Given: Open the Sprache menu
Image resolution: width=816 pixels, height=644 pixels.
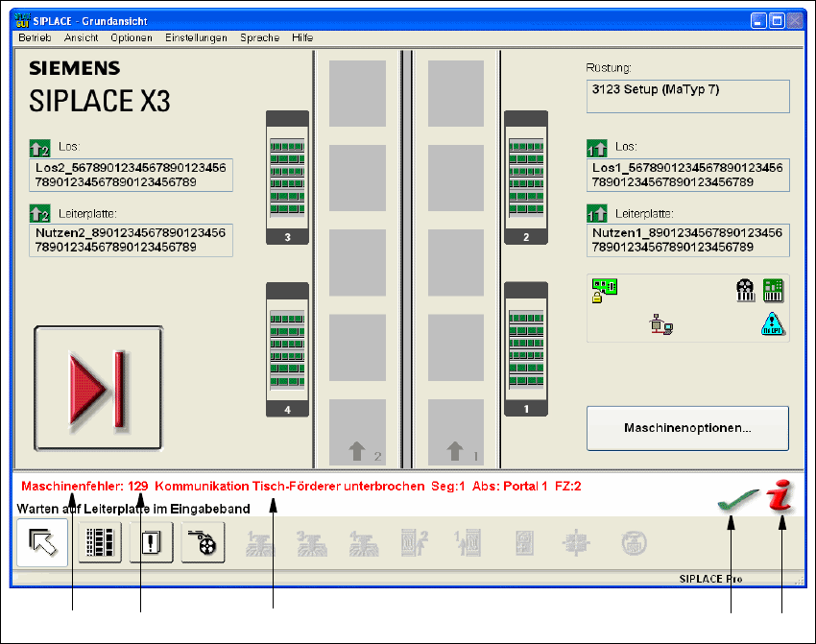Looking at the screenshot, I should tap(260, 37).
